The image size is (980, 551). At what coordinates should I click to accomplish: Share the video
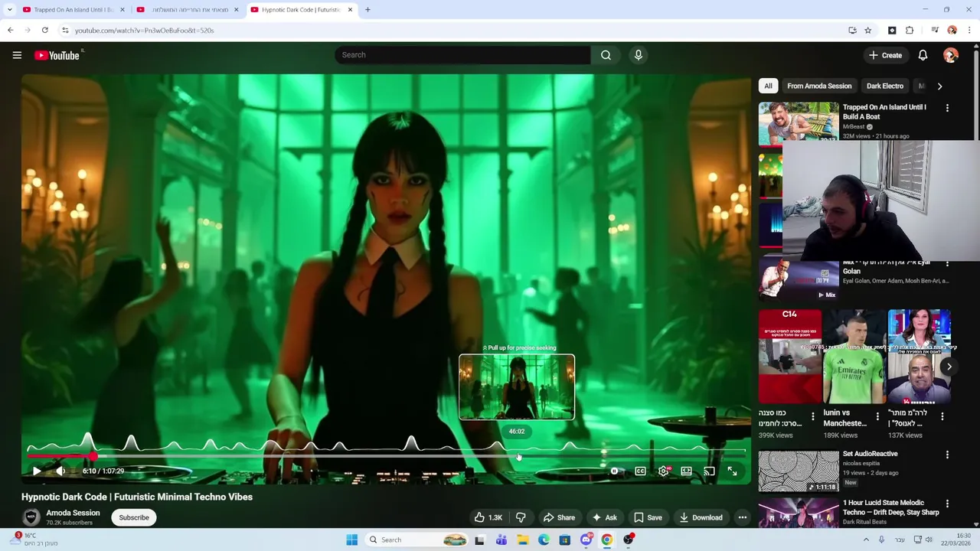559,517
